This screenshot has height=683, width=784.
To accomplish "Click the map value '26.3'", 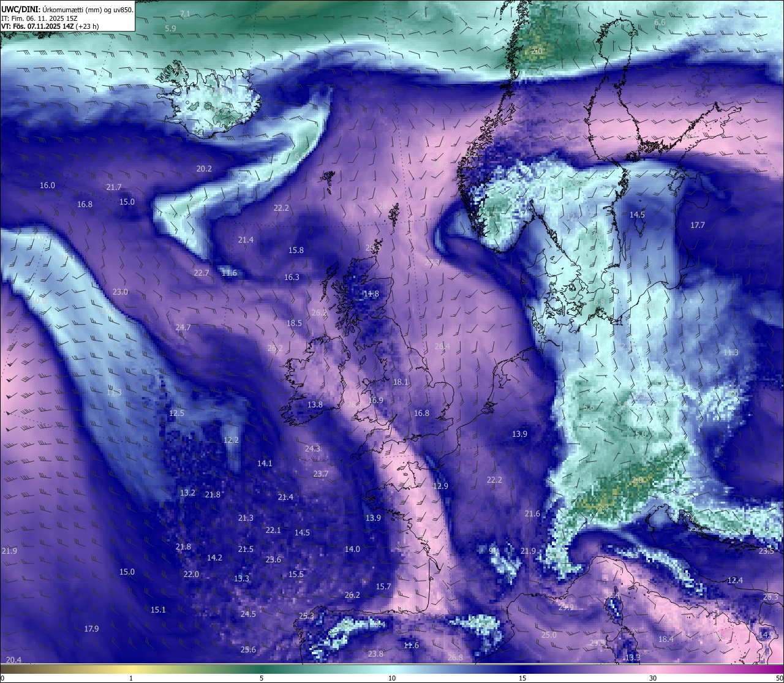I will coord(771,597).
